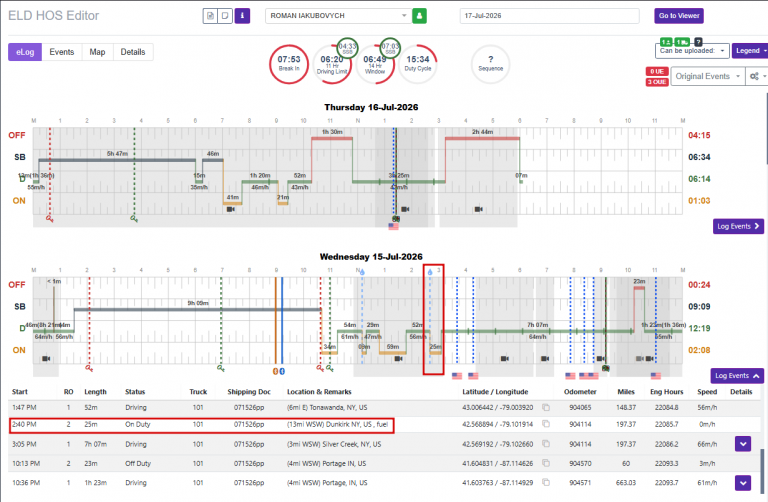Expand Log Events for Thursday 16-Jul
The image size is (768, 502).
738,226
